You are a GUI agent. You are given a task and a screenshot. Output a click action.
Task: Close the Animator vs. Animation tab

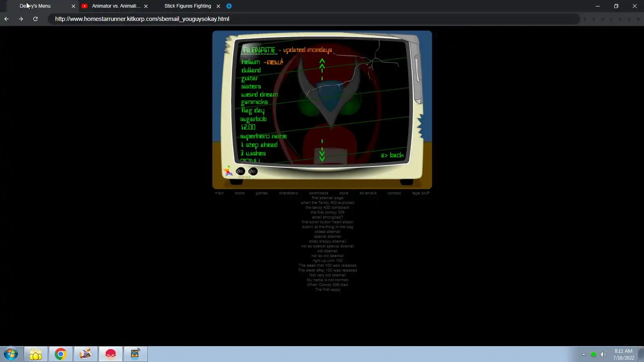click(x=146, y=6)
